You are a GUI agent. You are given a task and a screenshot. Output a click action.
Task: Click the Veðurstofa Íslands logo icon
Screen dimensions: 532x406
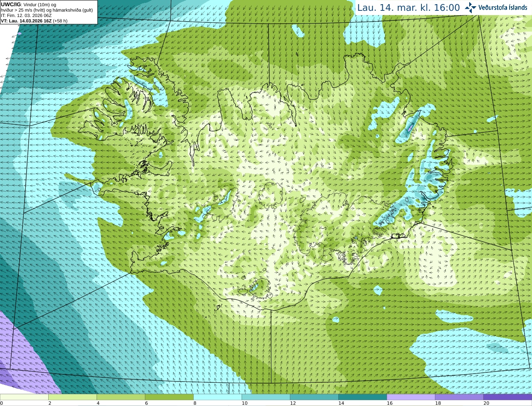click(x=470, y=7)
